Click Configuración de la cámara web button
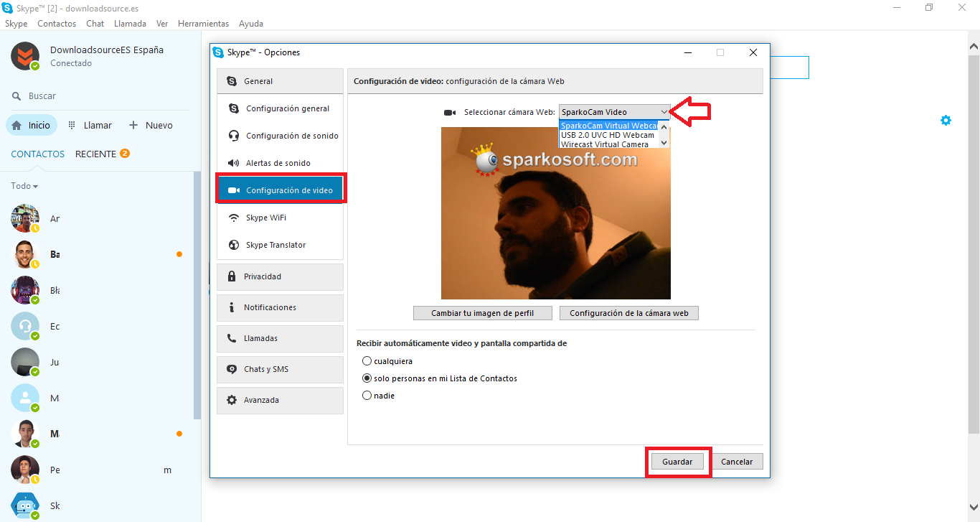 point(629,313)
